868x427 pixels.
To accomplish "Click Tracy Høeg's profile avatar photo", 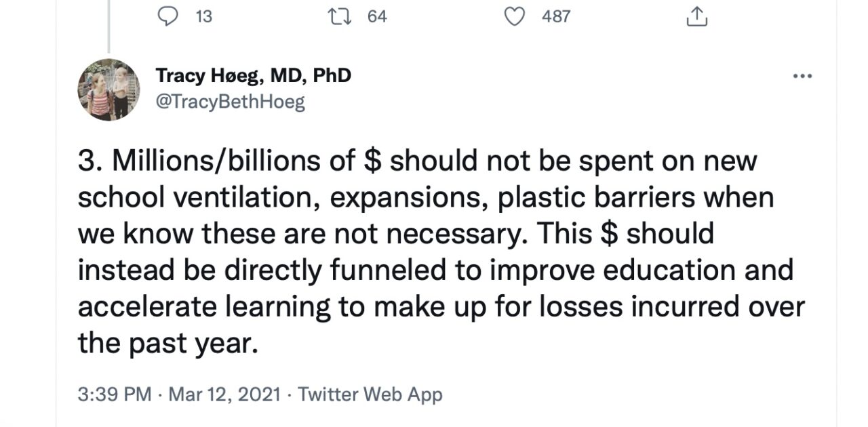I will point(108,89).
